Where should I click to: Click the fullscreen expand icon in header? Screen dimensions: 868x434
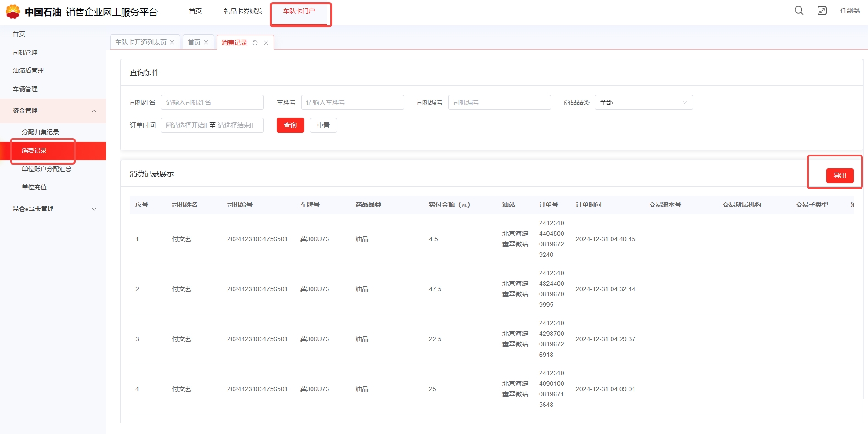click(822, 11)
